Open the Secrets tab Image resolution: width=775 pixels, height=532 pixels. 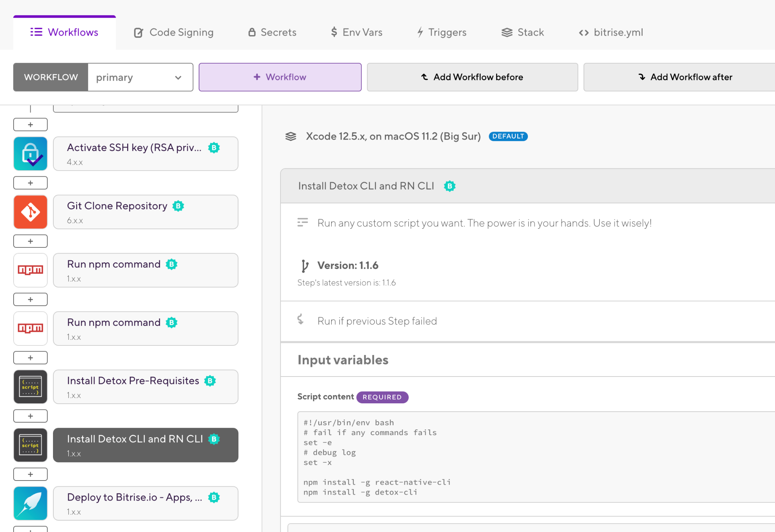(x=272, y=33)
